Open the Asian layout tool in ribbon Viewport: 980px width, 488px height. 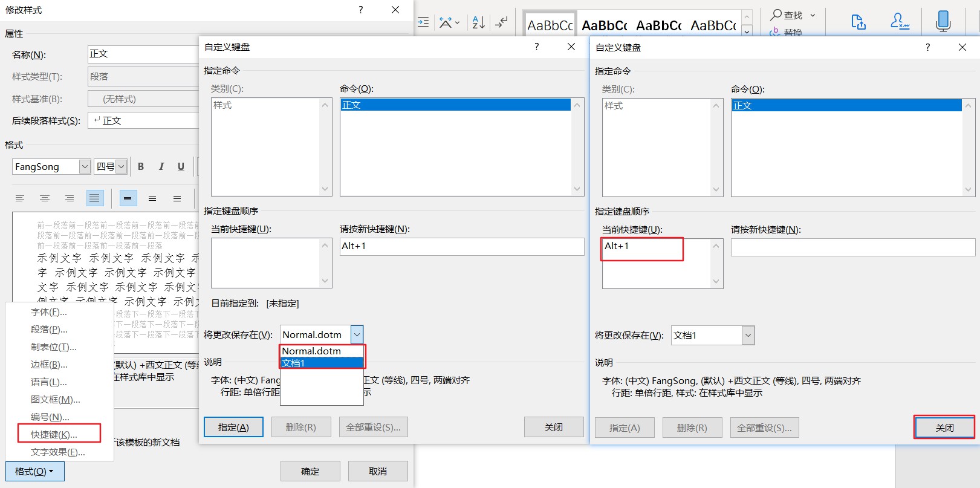pos(449,22)
